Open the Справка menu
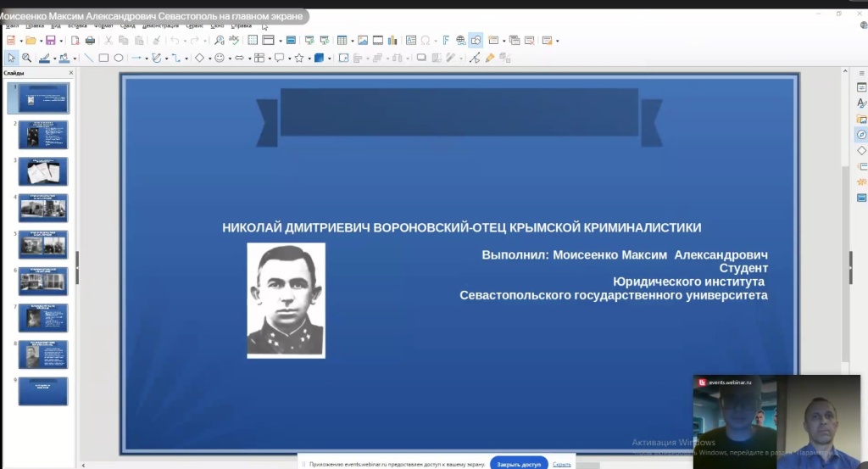 (242, 26)
